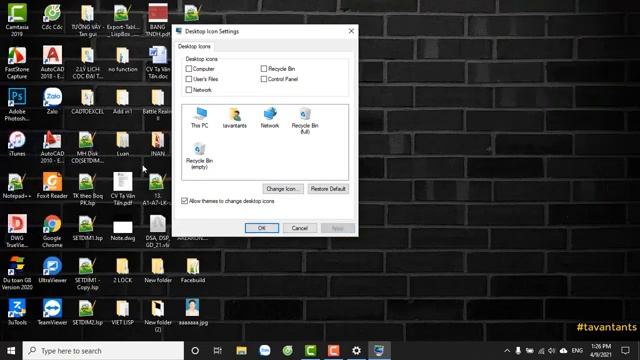Select the 3uTools desktop icon
This screenshot has height=360, width=640.
pos(17,312)
